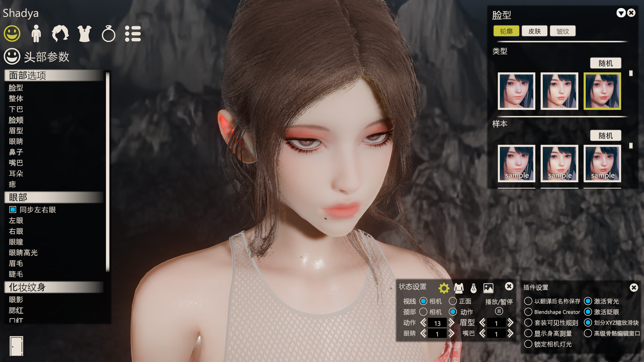The height and width of the screenshot is (362, 644).
Task: Click the 动作 value field showing 13
Action: coord(437,323)
